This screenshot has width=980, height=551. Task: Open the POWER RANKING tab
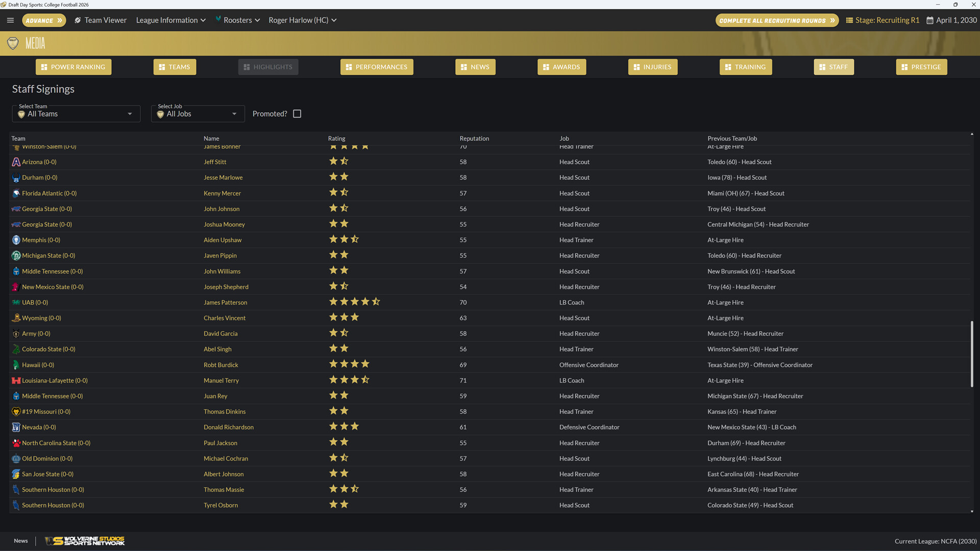73,67
